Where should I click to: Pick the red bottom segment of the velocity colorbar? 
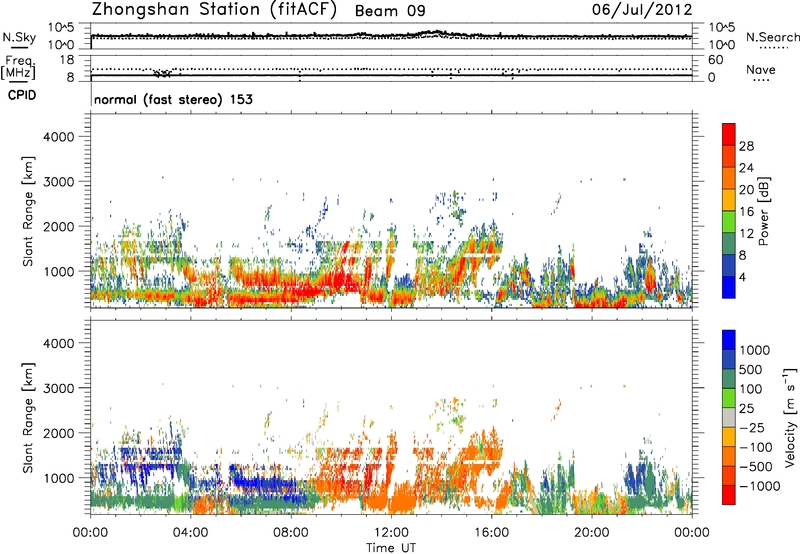[x=729, y=495]
